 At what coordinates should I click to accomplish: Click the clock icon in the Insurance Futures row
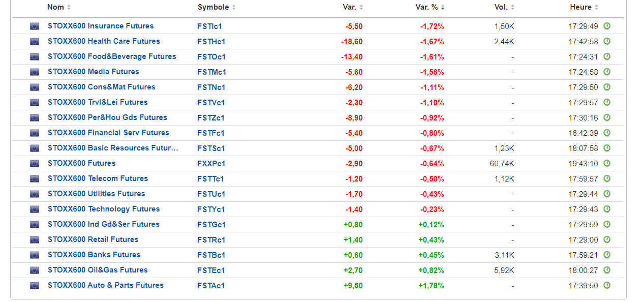click(607, 26)
